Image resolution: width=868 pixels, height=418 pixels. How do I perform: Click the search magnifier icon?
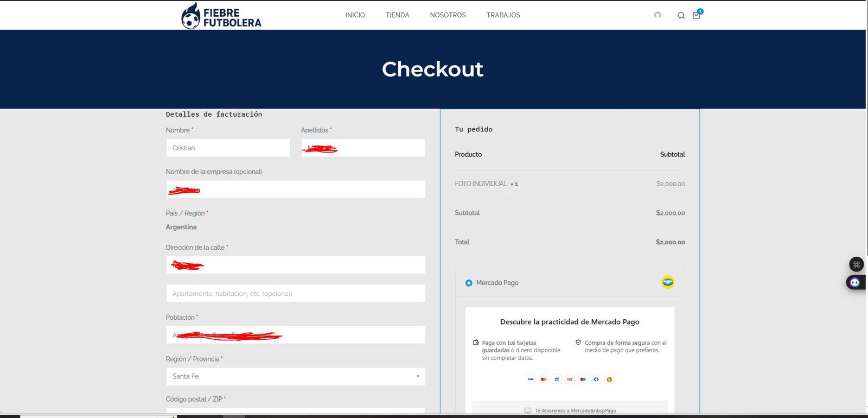[x=681, y=16]
